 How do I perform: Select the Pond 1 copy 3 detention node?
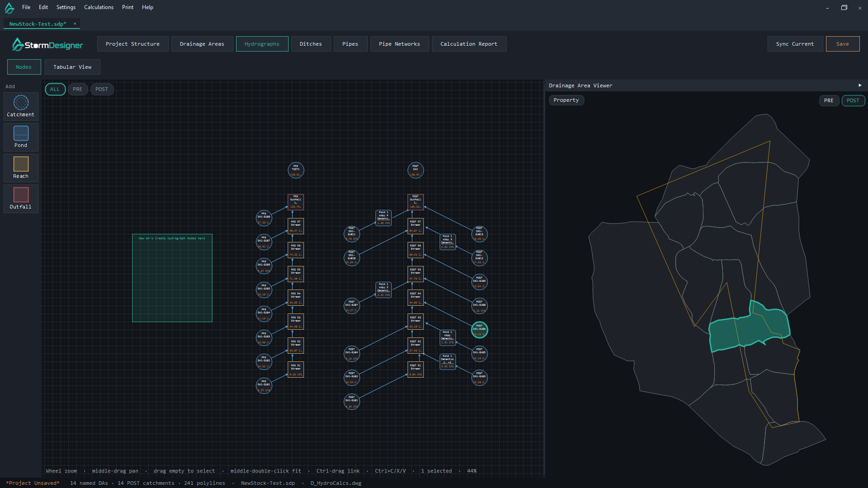tap(448, 242)
